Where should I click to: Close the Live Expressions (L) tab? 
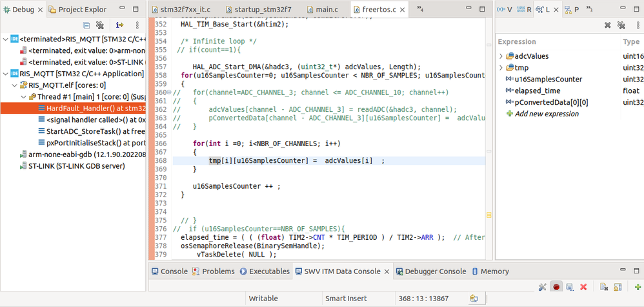(556, 10)
